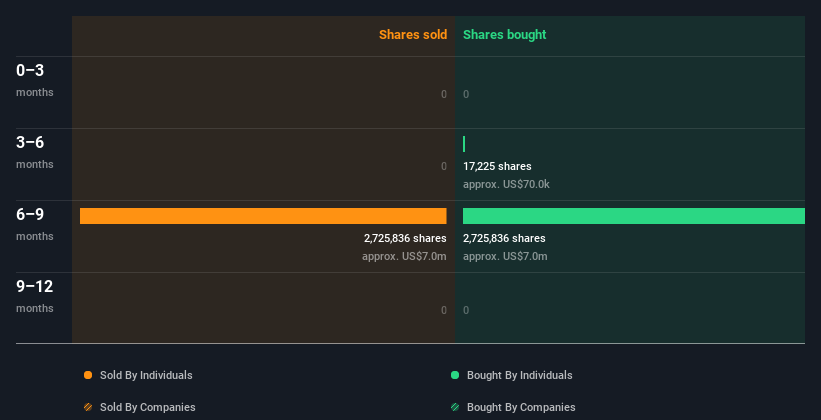Click the orange 6–9 months sold bar
The width and height of the screenshot is (821, 420).
click(x=263, y=216)
